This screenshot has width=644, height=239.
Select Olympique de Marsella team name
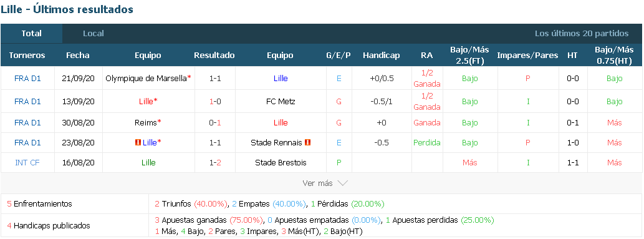147,78
